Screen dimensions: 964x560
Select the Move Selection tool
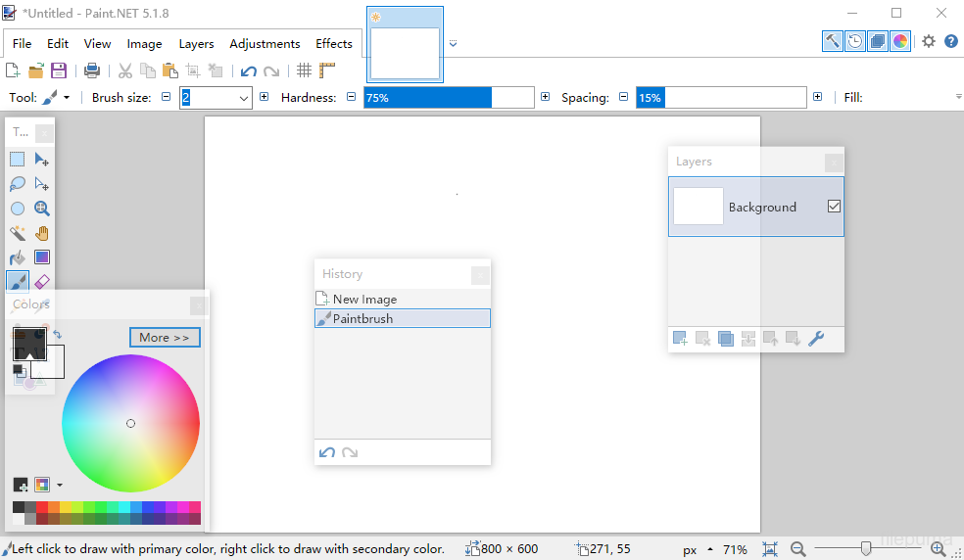[42, 184]
